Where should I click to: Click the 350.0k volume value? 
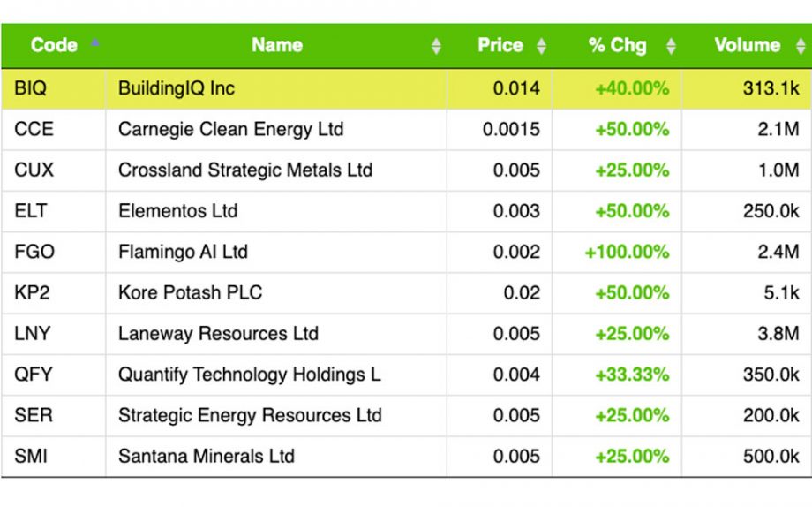pyautogui.click(x=771, y=375)
